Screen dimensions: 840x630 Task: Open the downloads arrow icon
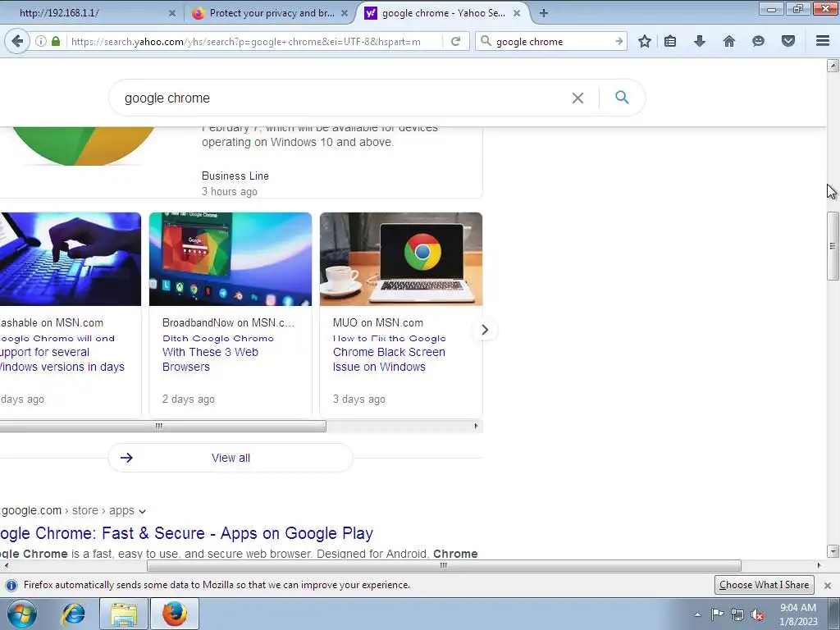pos(700,41)
